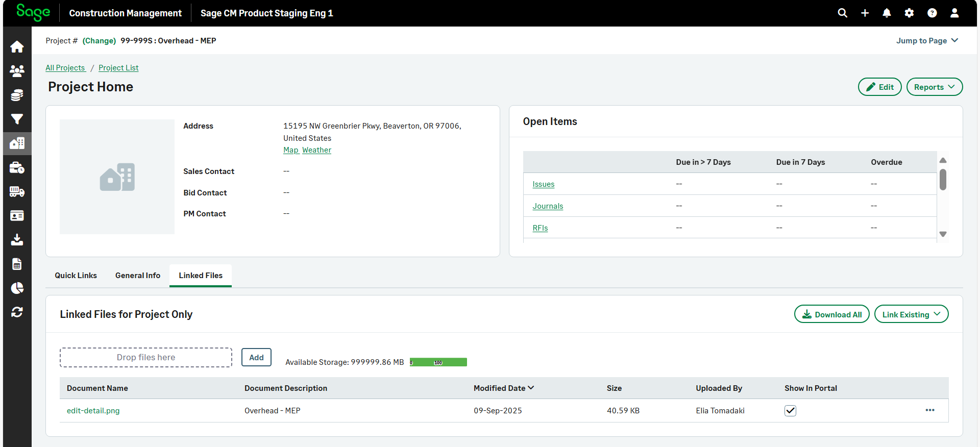Screen dimensions: 980x447
Task: Open the search magnifier in the header
Action: (842, 13)
